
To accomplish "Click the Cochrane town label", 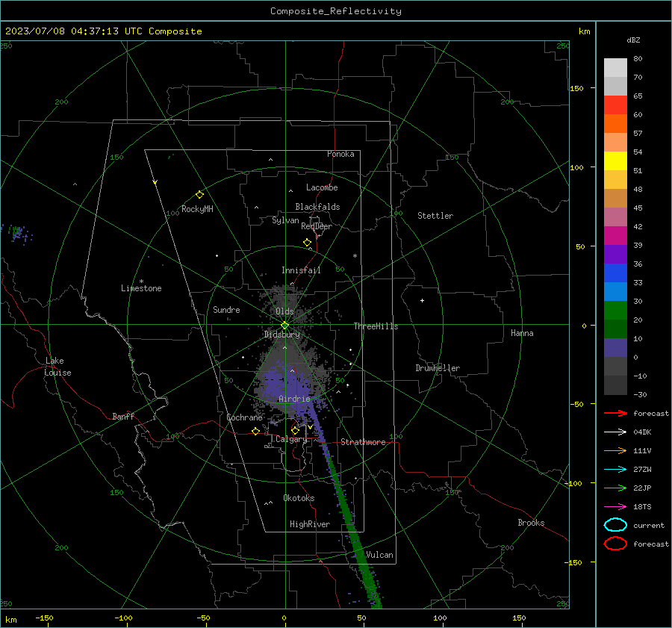I will coord(244,417).
